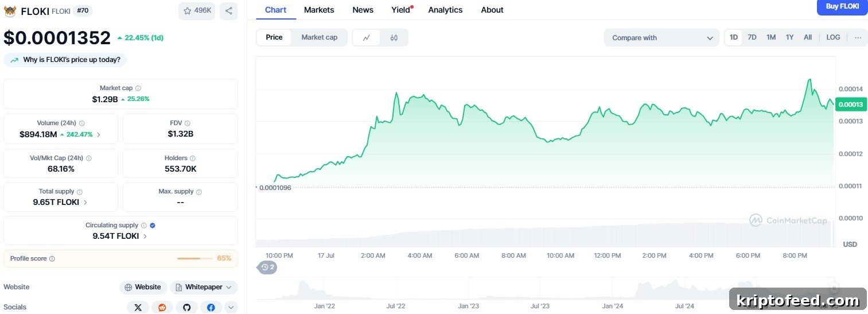Switch to the About tab
The width and height of the screenshot is (868, 314).
(492, 10)
